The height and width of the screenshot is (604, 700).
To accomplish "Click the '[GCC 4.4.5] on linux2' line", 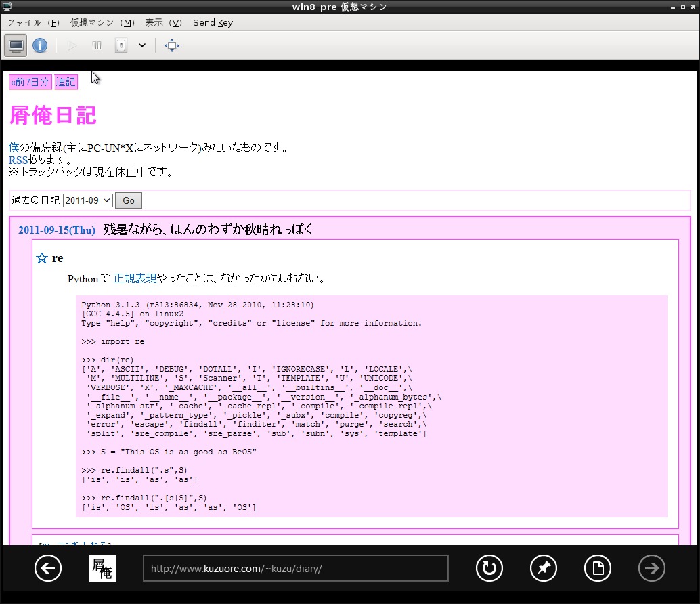I will click(x=132, y=314).
